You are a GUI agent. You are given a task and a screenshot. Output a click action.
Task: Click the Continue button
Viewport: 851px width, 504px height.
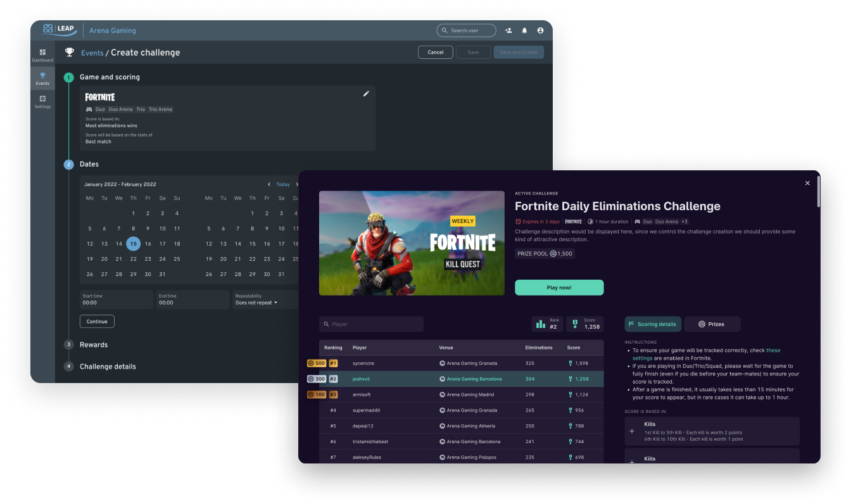point(97,321)
